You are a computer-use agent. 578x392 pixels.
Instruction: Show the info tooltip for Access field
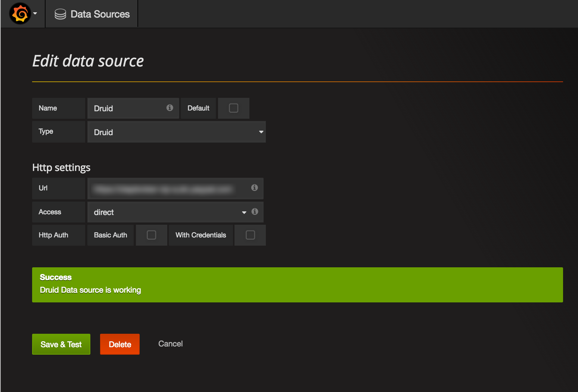pos(255,211)
